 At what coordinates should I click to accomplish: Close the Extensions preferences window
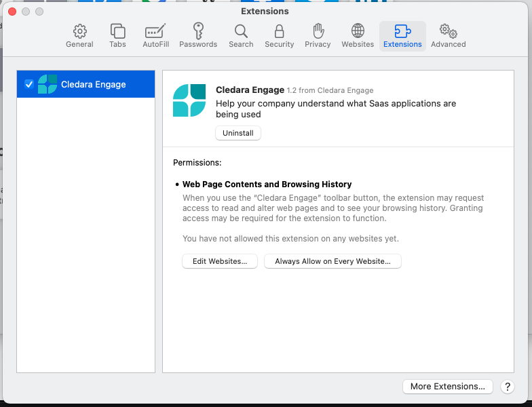12,12
